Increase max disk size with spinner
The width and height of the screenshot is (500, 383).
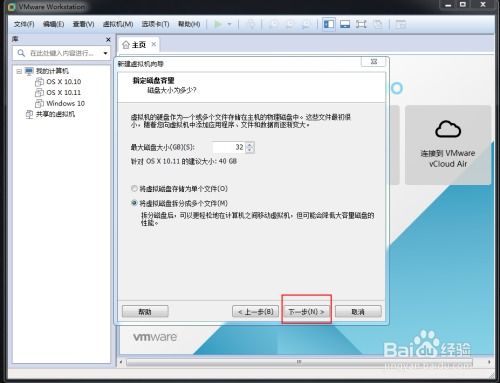coord(250,144)
